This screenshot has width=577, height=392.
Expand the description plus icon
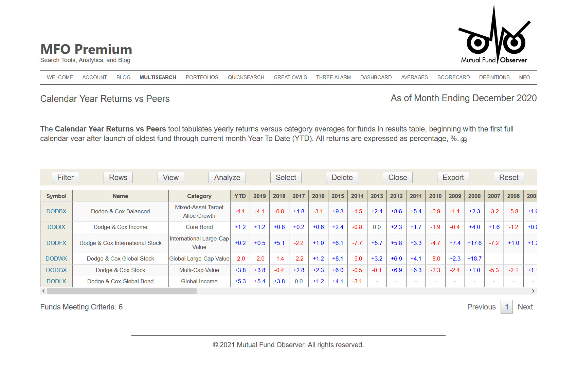[x=464, y=140]
